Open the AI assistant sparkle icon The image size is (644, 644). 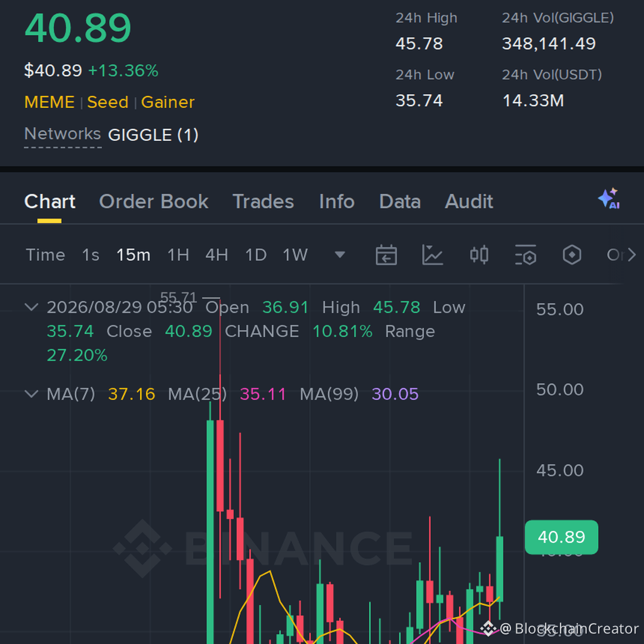point(609,199)
